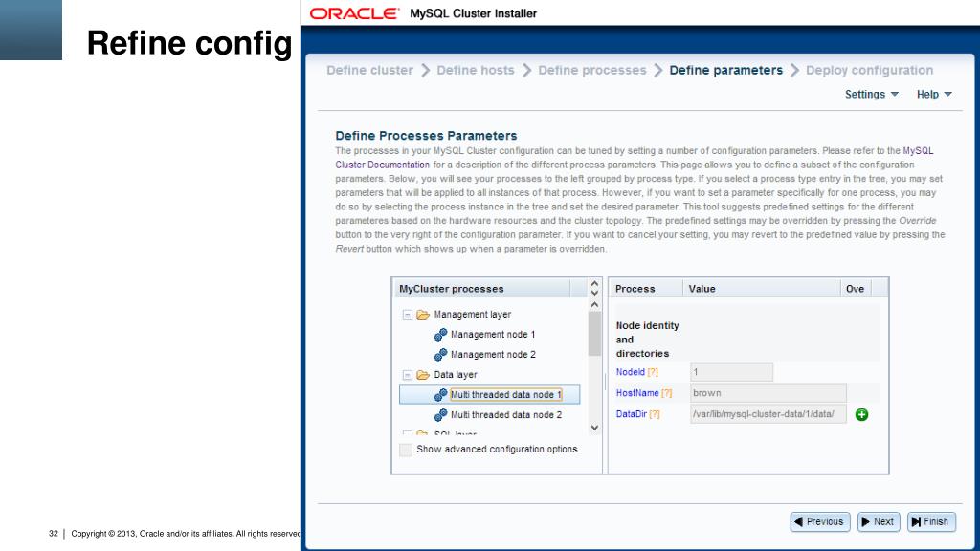The width and height of the screenshot is (980, 551).
Task: Open the HostName parameter link
Action: tap(636, 393)
